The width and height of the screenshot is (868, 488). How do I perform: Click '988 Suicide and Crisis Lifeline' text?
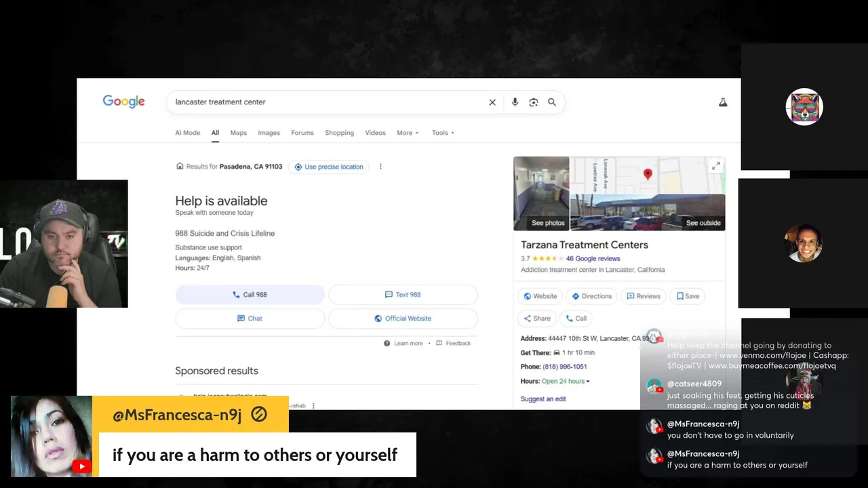pyautogui.click(x=224, y=233)
